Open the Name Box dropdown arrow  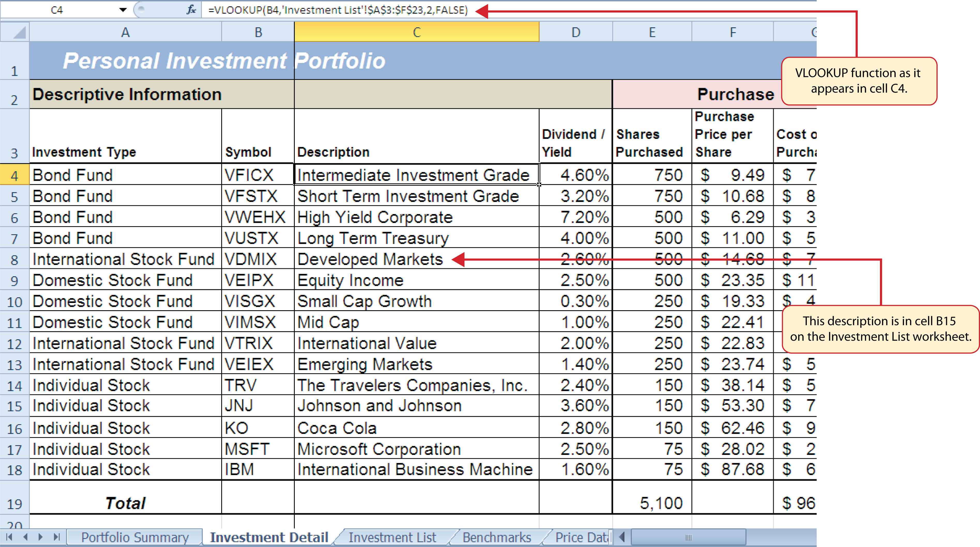click(123, 10)
